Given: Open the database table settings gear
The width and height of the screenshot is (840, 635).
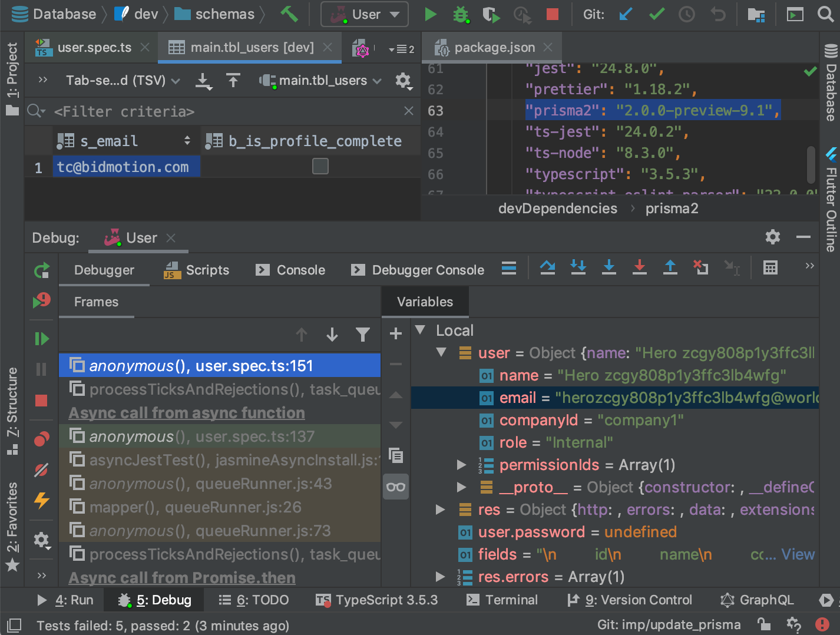Looking at the screenshot, I should 404,81.
